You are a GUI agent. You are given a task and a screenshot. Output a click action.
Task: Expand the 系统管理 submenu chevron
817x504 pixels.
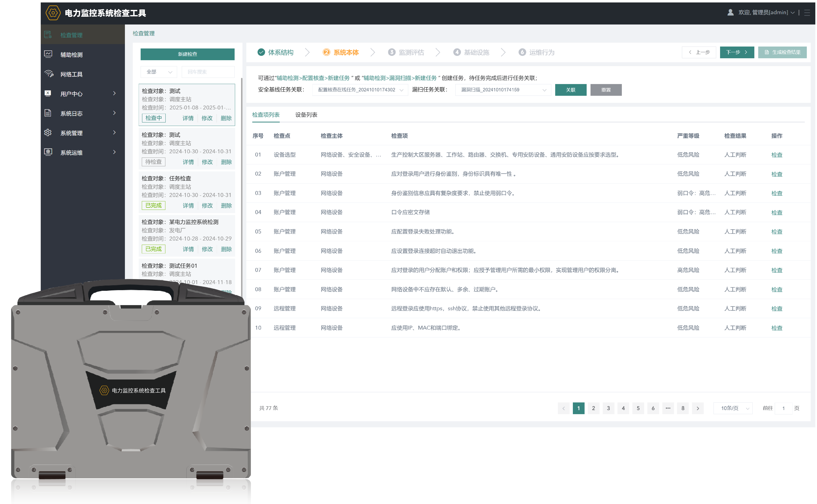[114, 133]
